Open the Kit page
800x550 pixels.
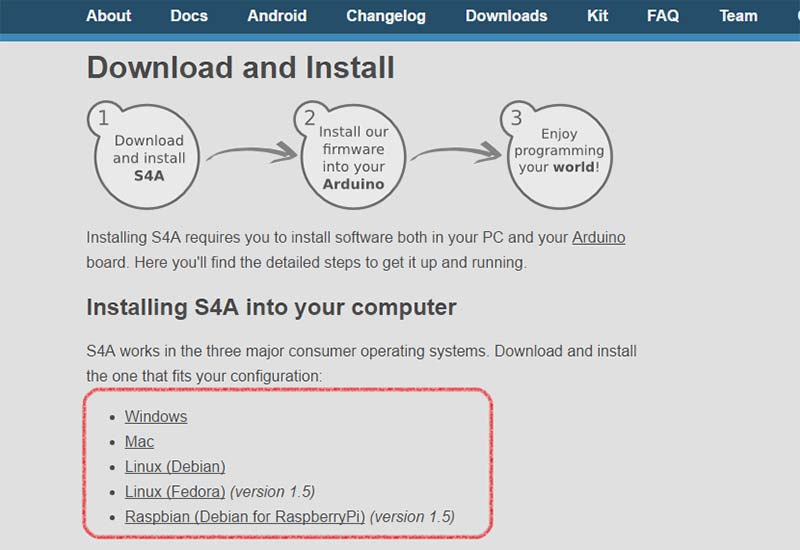point(597,16)
